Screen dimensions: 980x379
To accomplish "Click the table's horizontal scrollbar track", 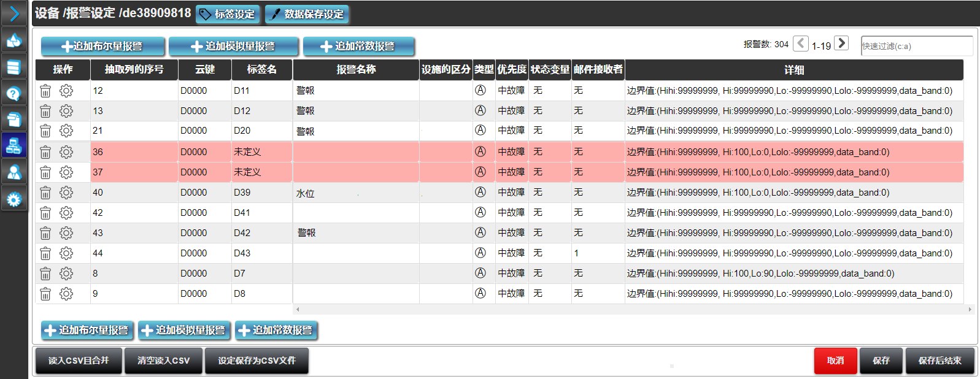I will (x=632, y=310).
